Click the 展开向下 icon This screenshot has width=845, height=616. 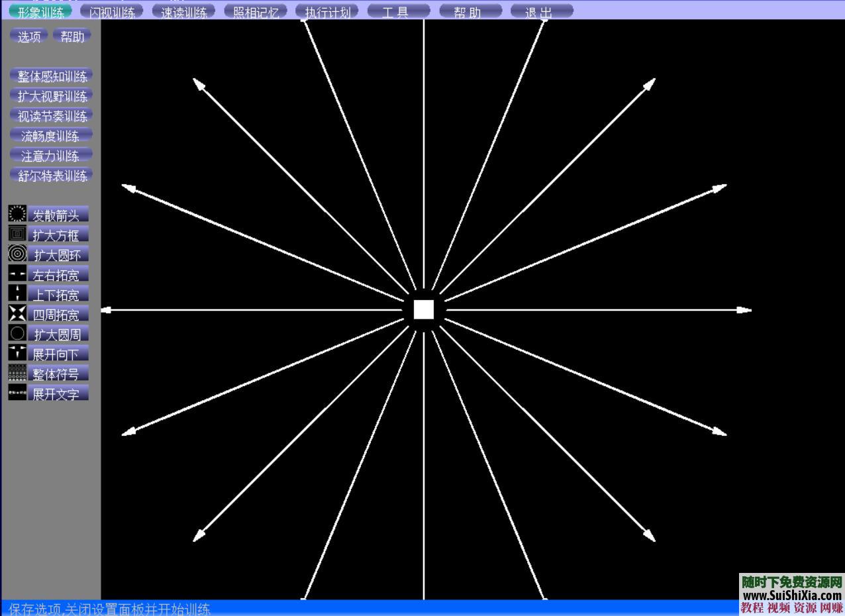(x=17, y=352)
